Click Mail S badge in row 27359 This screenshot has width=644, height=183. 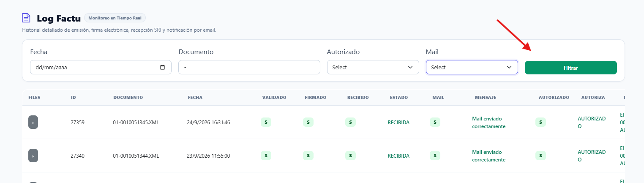pyautogui.click(x=435, y=122)
